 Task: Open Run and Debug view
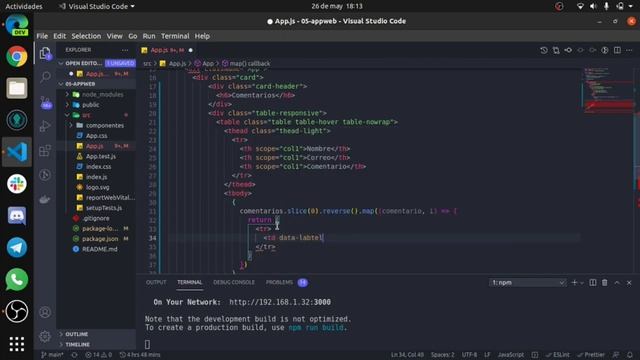point(45,126)
